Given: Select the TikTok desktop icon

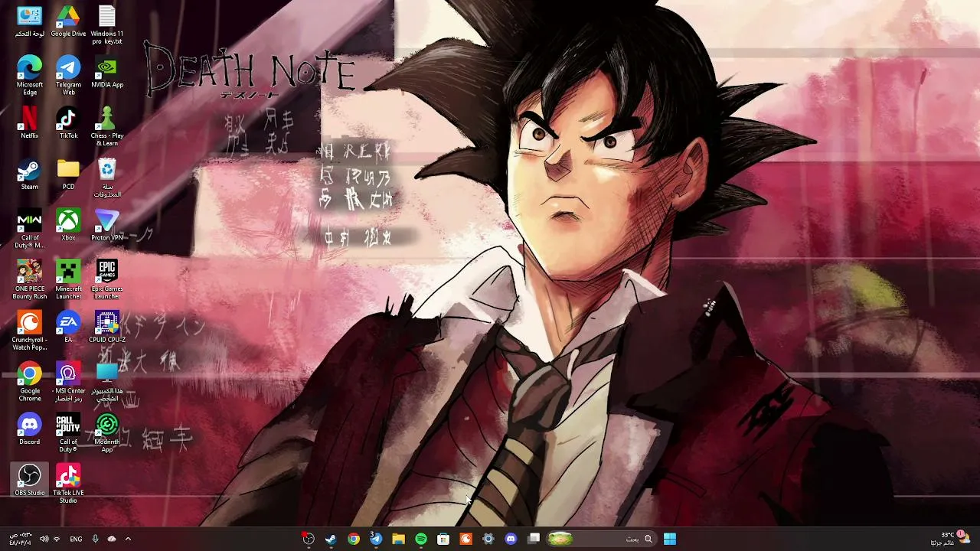Looking at the screenshot, I should [68, 123].
